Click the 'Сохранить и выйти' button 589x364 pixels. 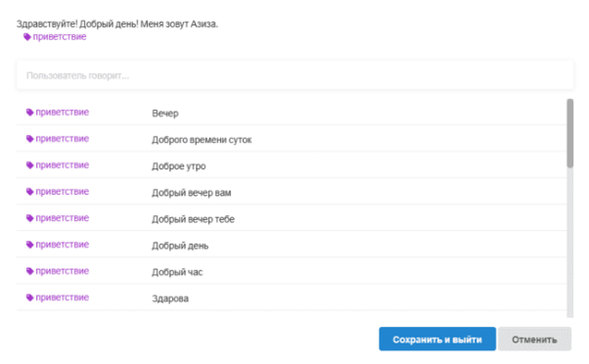click(437, 339)
